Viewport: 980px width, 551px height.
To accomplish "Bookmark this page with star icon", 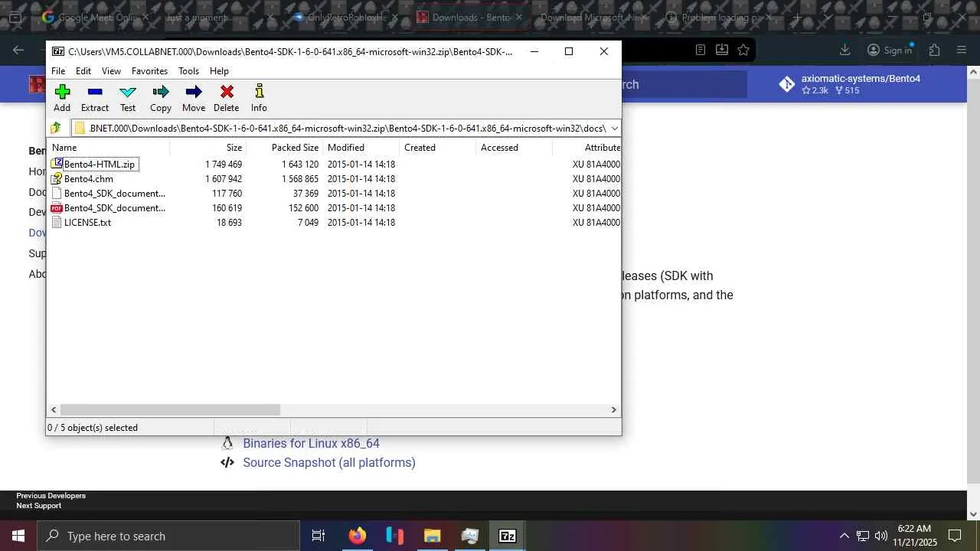I will click(743, 50).
